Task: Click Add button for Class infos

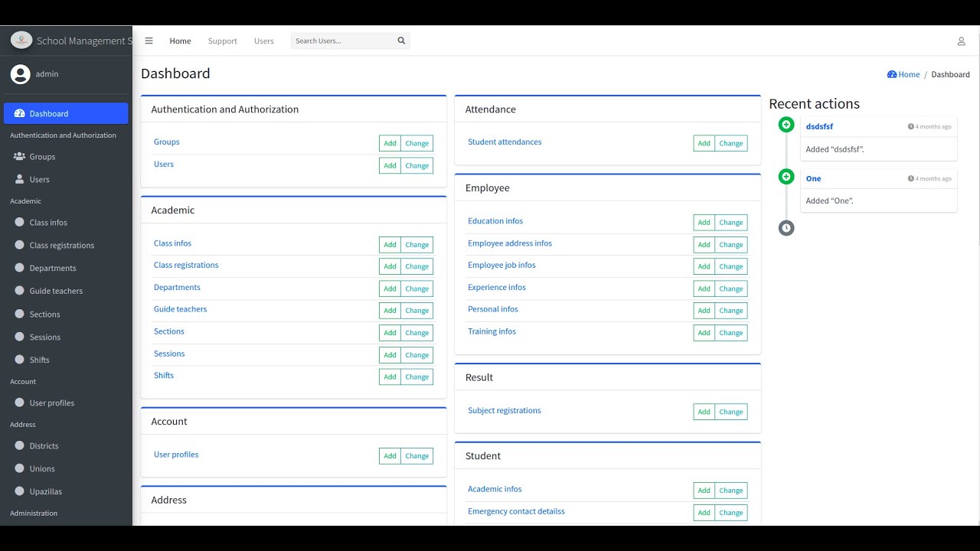Action: click(x=390, y=245)
